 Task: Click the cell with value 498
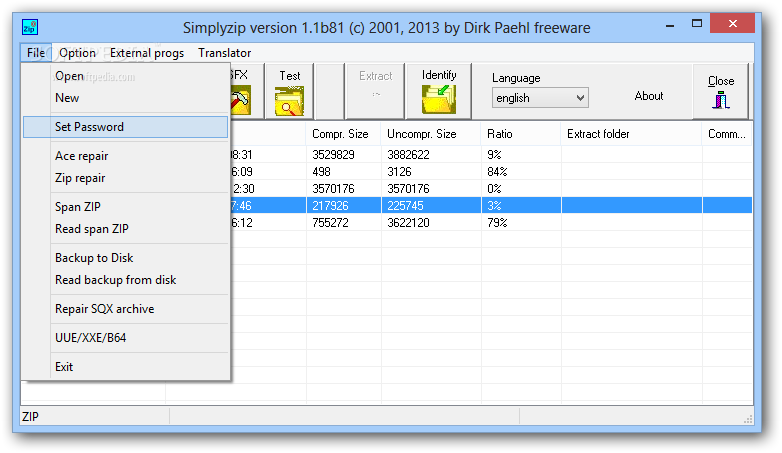click(344, 172)
